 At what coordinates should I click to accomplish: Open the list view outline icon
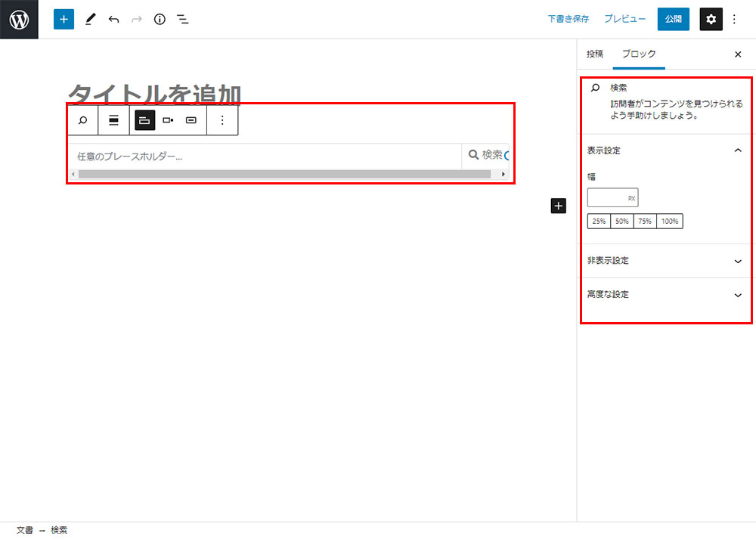[182, 20]
